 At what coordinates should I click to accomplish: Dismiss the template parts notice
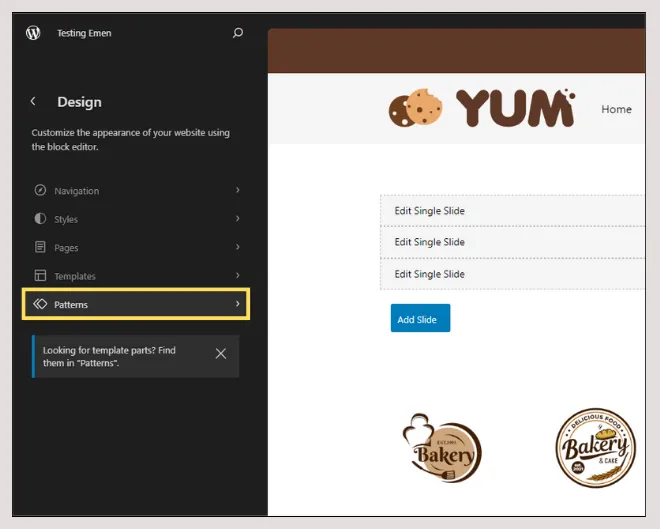pos(221,354)
